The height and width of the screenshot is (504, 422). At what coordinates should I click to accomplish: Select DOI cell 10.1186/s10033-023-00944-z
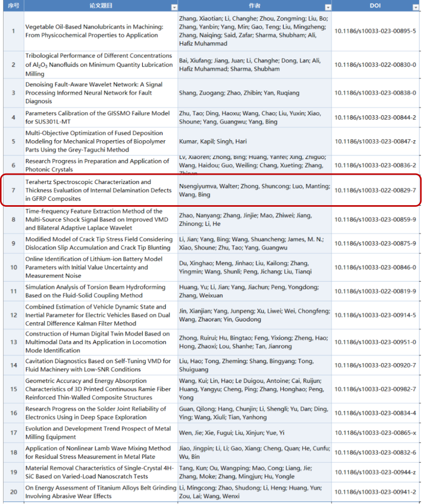coord(375,472)
